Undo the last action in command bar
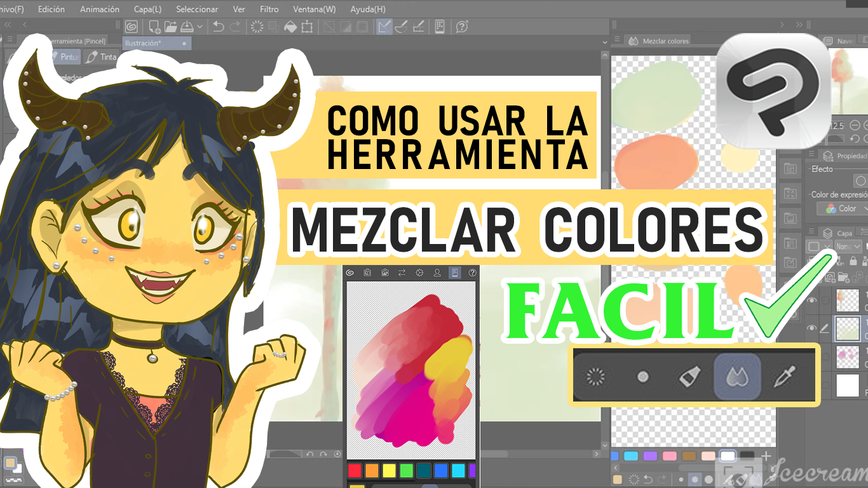This screenshot has width=868, height=488. (x=219, y=27)
